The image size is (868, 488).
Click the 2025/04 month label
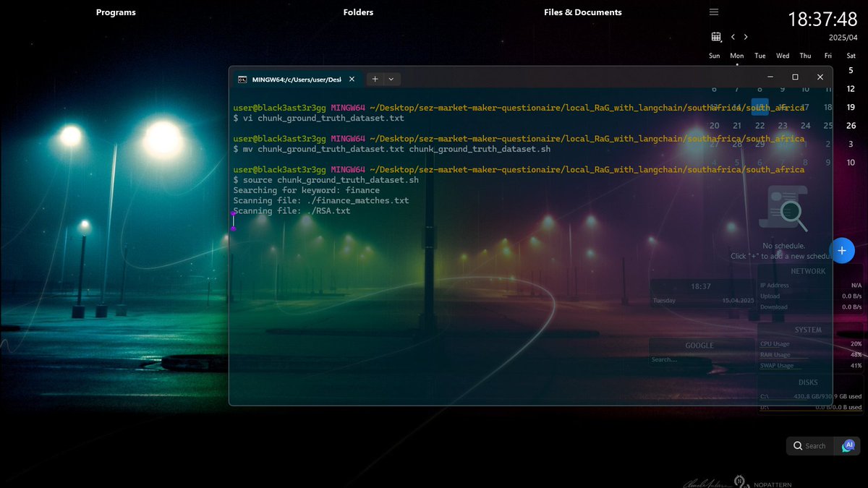[843, 38]
